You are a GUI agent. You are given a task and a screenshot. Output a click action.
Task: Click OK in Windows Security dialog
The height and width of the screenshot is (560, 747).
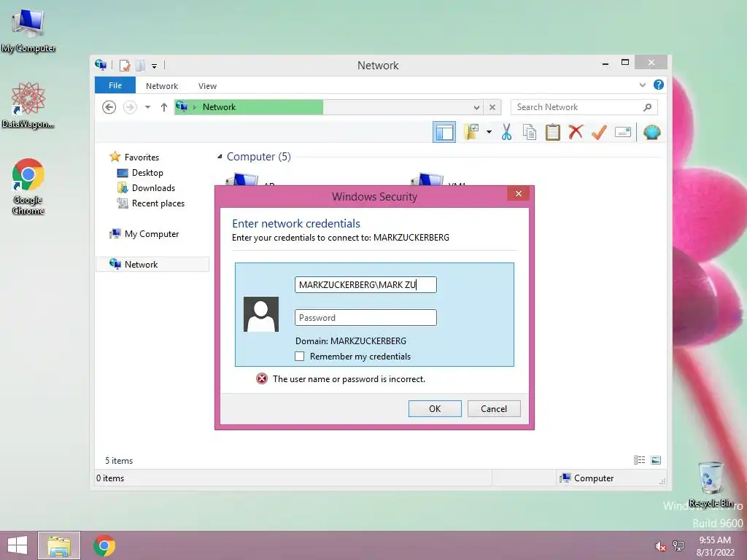click(x=435, y=408)
